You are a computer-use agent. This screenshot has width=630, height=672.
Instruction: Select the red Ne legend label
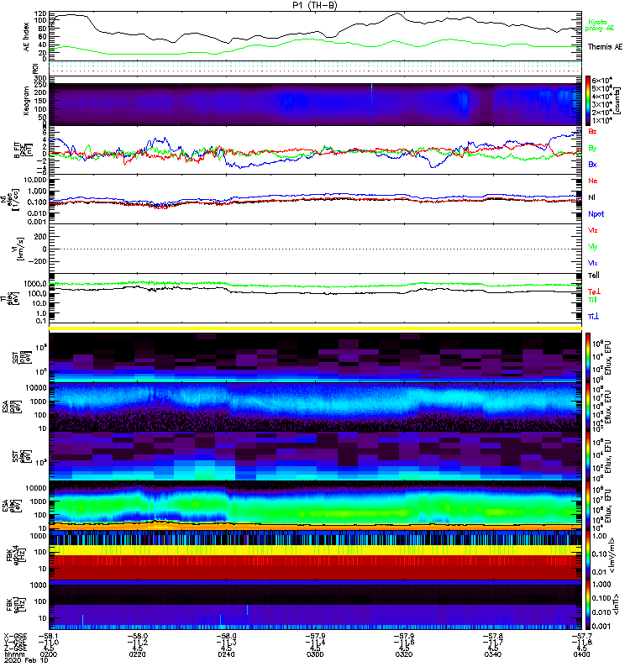tap(592, 181)
